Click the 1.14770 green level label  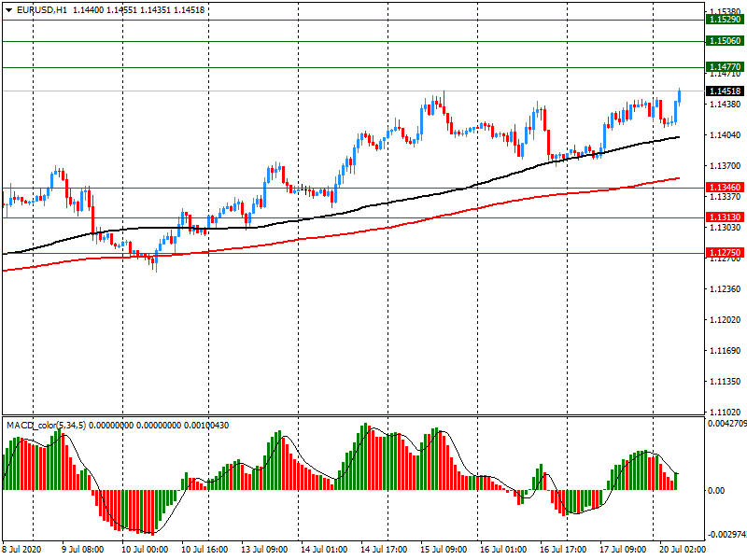[725, 67]
